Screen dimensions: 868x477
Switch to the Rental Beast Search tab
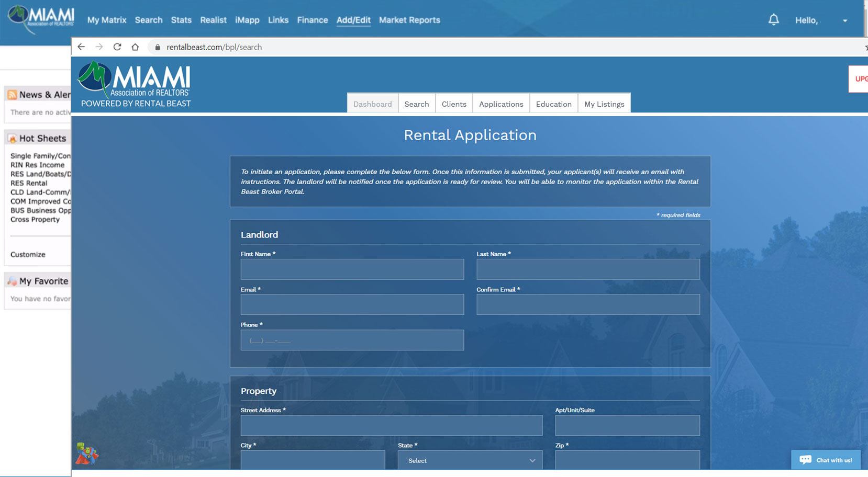click(417, 103)
